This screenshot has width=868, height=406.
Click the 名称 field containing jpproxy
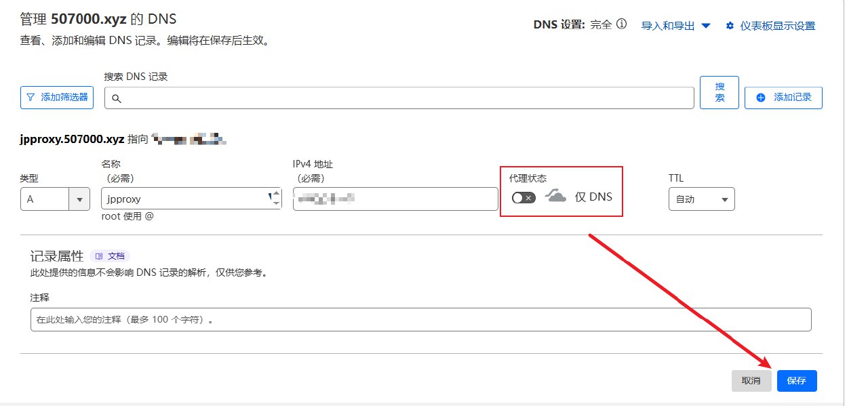[191, 199]
